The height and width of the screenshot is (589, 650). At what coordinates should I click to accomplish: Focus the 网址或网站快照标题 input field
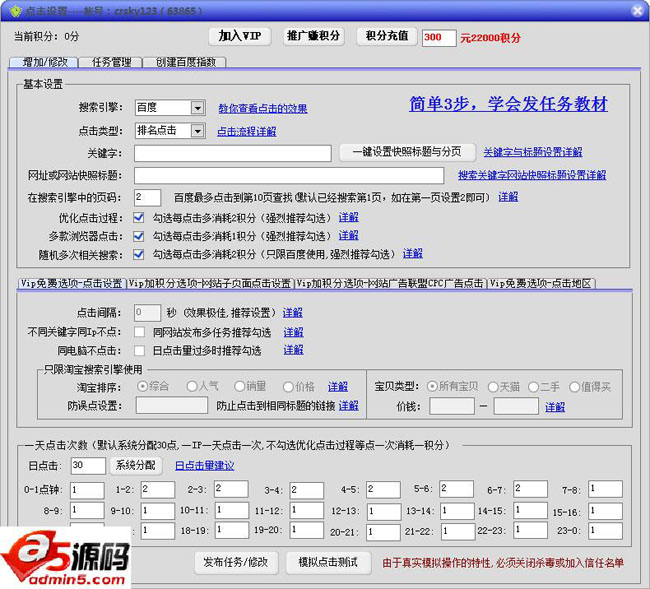point(289,175)
